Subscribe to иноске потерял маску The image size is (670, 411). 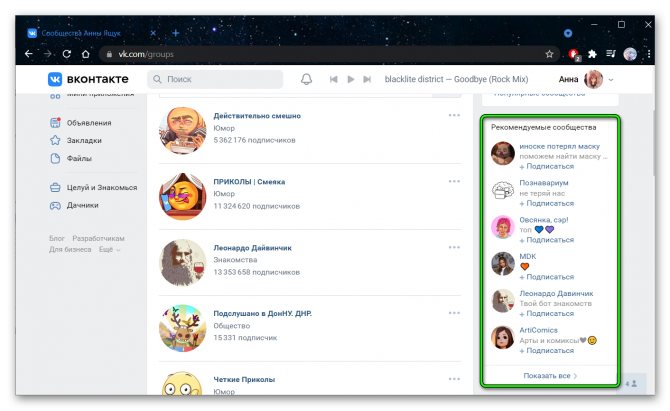point(547,166)
